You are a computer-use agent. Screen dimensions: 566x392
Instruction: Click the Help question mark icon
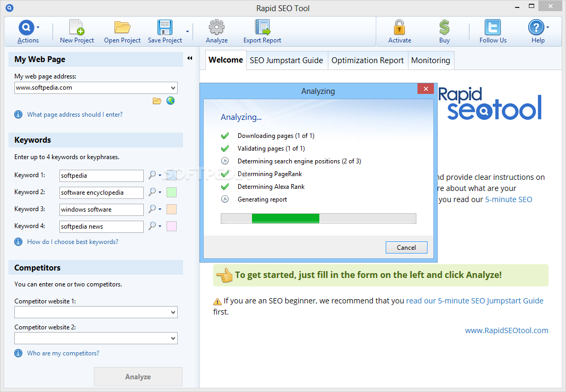point(536,28)
